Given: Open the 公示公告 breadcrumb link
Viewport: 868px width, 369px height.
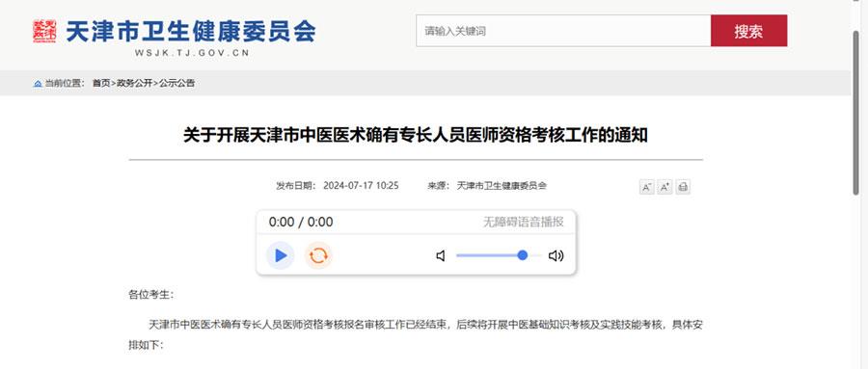Looking at the screenshot, I should pyautogui.click(x=177, y=84).
